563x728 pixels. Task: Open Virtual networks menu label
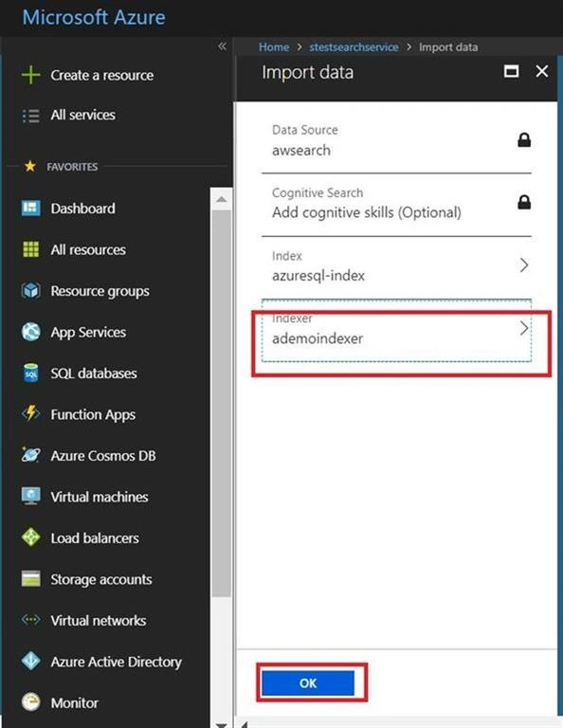click(99, 621)
